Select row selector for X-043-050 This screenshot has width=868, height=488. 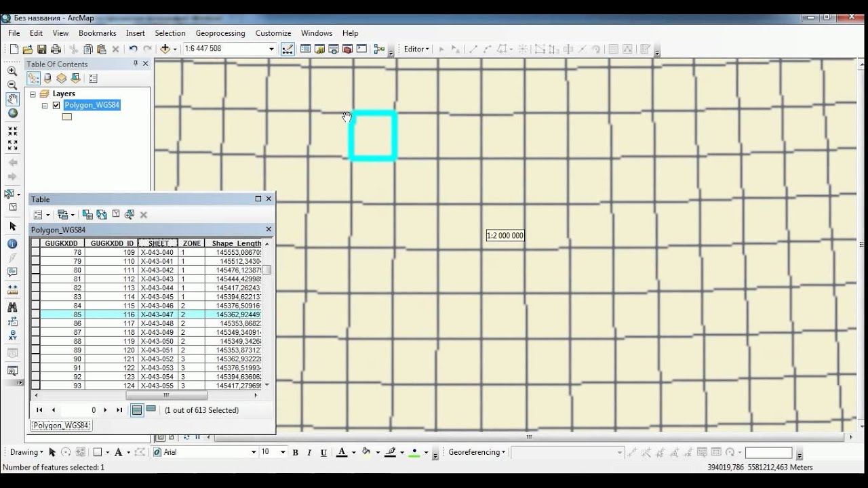pos(35,341)
